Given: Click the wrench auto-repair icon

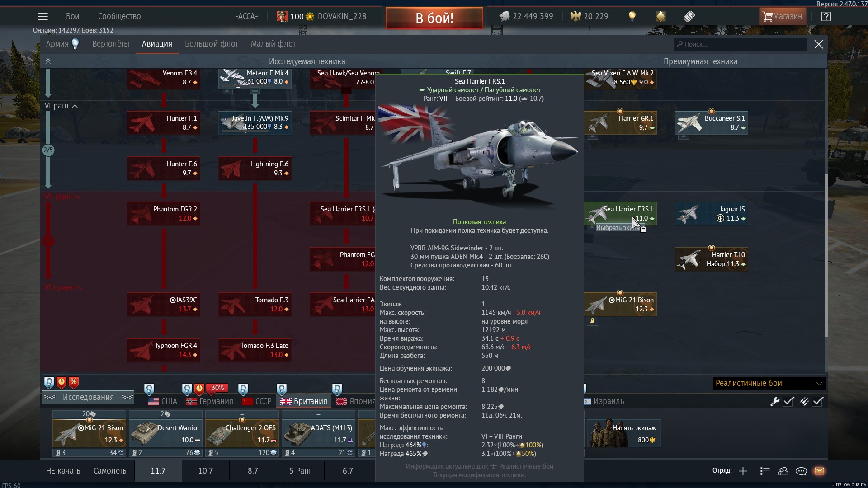Looking at the screenshot, I should coord(775,401).
